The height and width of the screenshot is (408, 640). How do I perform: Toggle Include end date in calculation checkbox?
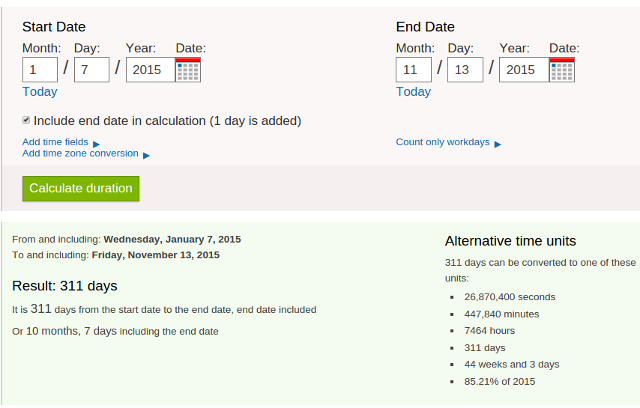(x=27, y=120)
